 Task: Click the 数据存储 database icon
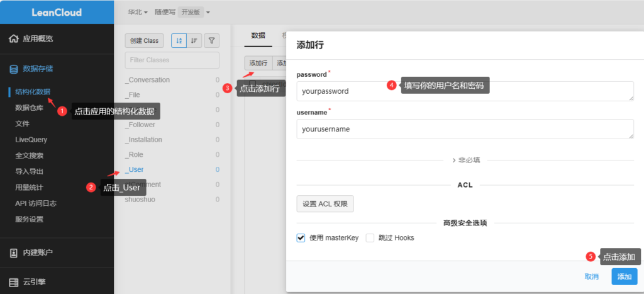tap(13, 69)
